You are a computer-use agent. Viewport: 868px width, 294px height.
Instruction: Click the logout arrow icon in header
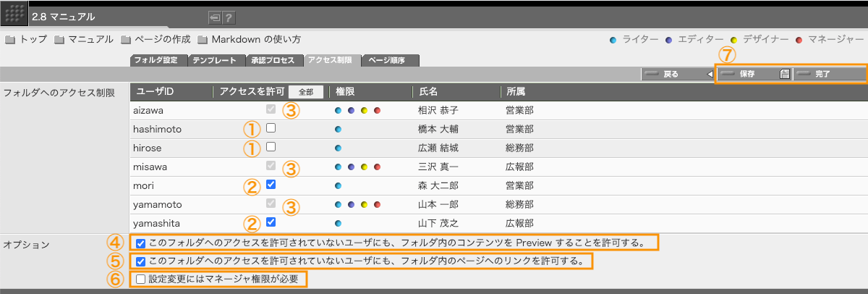215,18
